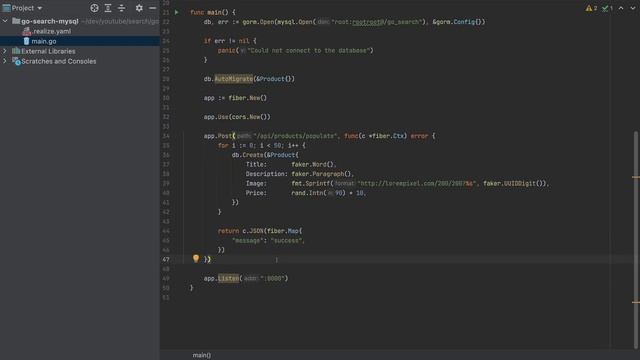The width and height of the screenshot is (640, 360).
Task: Click the Select Opened File locate icon
Action: [94, 8]
